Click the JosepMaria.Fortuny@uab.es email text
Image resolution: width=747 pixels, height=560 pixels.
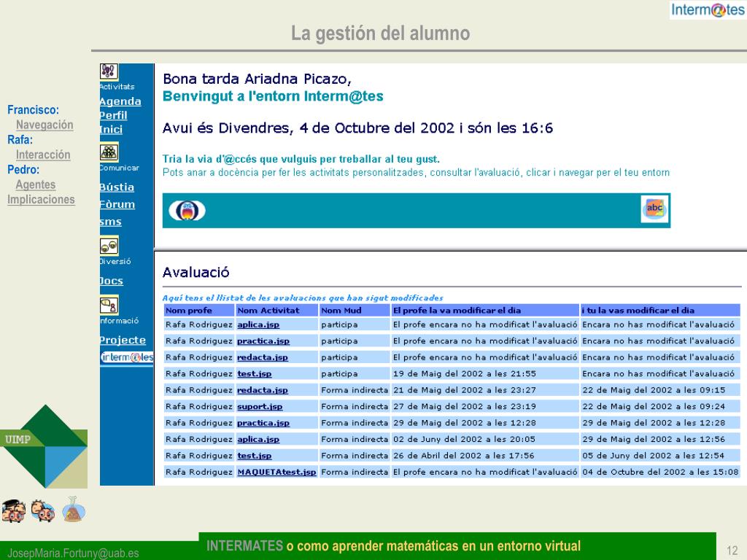tap(73, 553)
